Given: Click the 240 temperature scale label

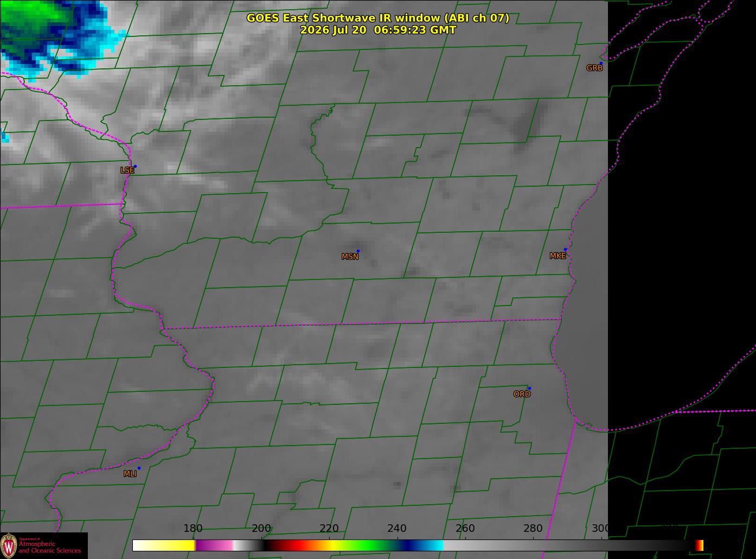Looking at the screenshot, I should (396, 528).
